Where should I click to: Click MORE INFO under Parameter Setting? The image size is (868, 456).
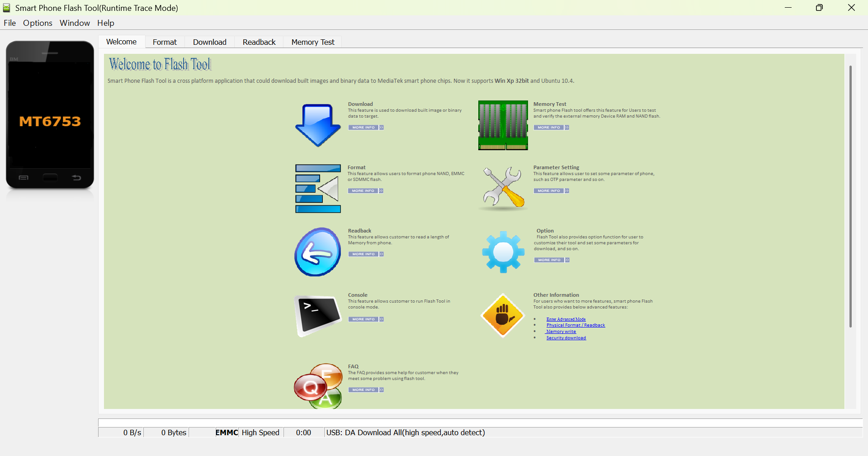pyautogui.click(x=549, y=191)
